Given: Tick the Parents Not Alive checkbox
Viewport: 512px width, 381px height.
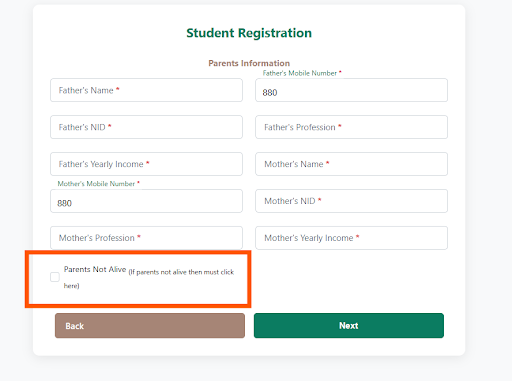Looking at the screenshot, I should pyautogui.click(x=55, y=277).
